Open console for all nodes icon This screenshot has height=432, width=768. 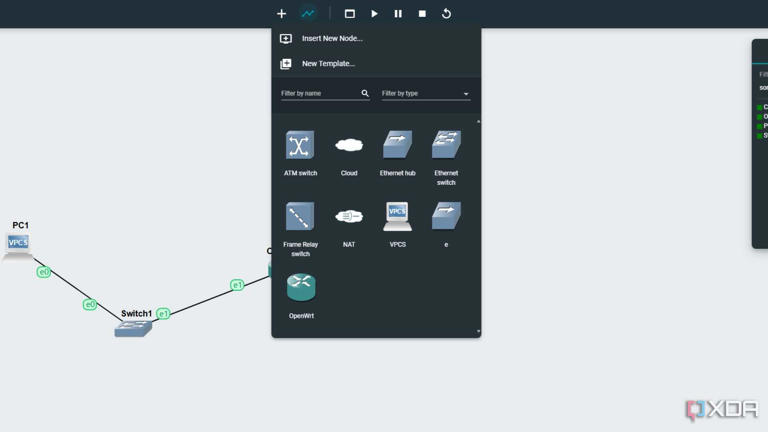click(x=350, y=14)
